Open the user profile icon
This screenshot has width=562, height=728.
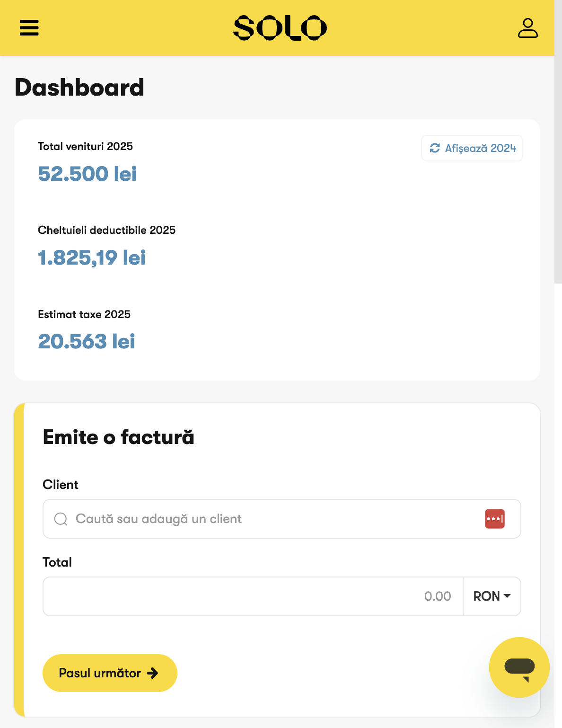click(527, 28)
